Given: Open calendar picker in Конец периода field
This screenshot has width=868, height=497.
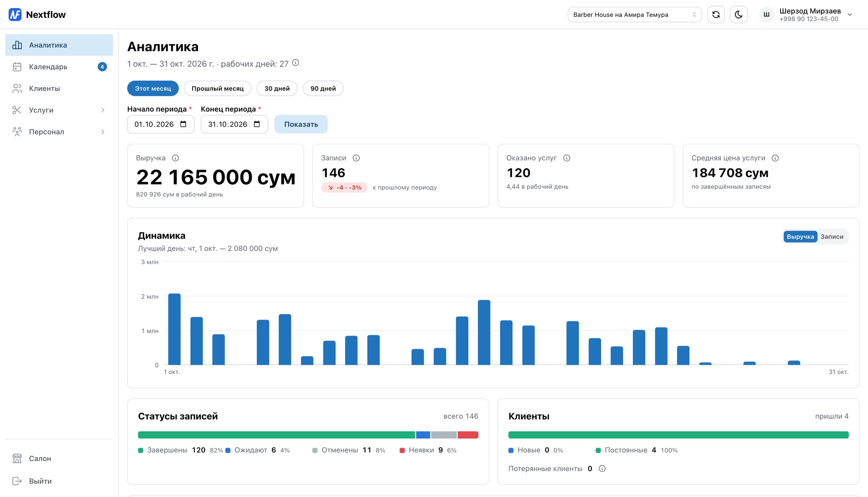Looking at the screenshot, I should click(x=257, y=124).
